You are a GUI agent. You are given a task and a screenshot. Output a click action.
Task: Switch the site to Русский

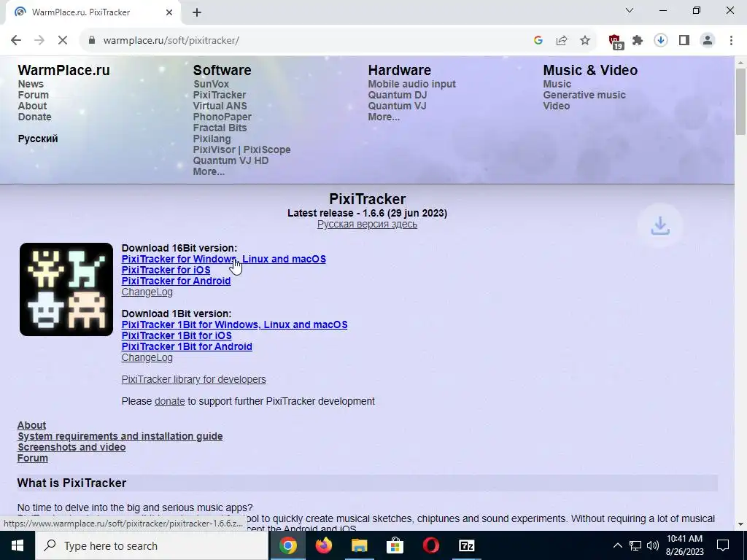click(38, 139)
